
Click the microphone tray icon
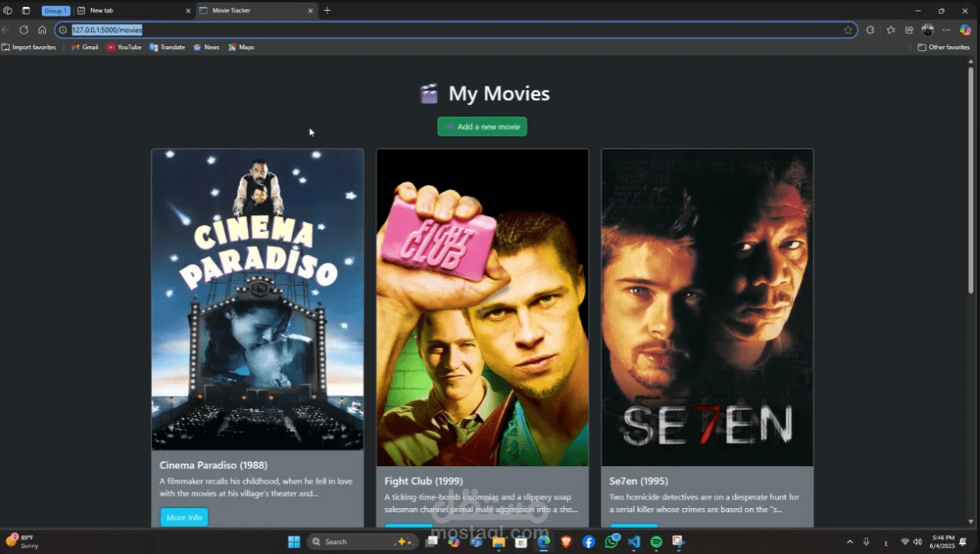click(866, 542)
